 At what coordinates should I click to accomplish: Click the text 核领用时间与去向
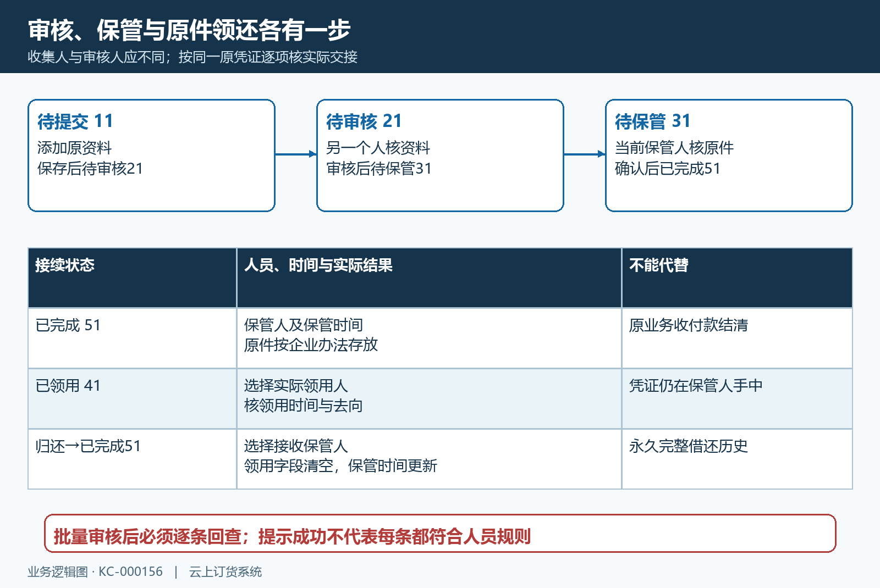coord(304,406)
